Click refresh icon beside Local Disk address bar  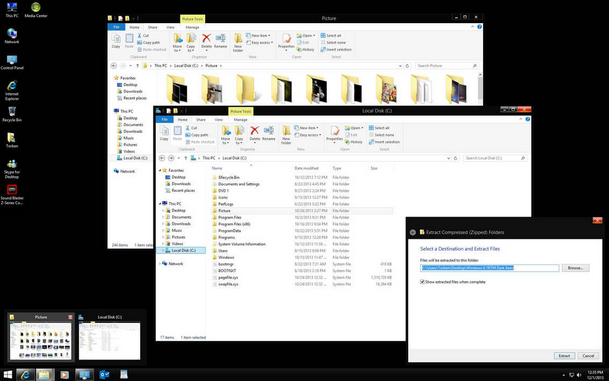(456, 158)
